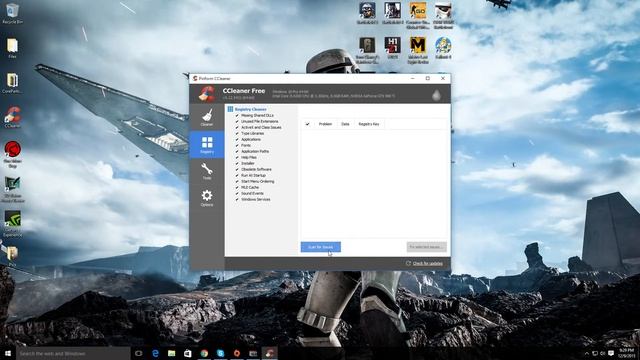Open the volume icon in system tray
This screenshot has width=640, height=360.
tap(603, 353)
